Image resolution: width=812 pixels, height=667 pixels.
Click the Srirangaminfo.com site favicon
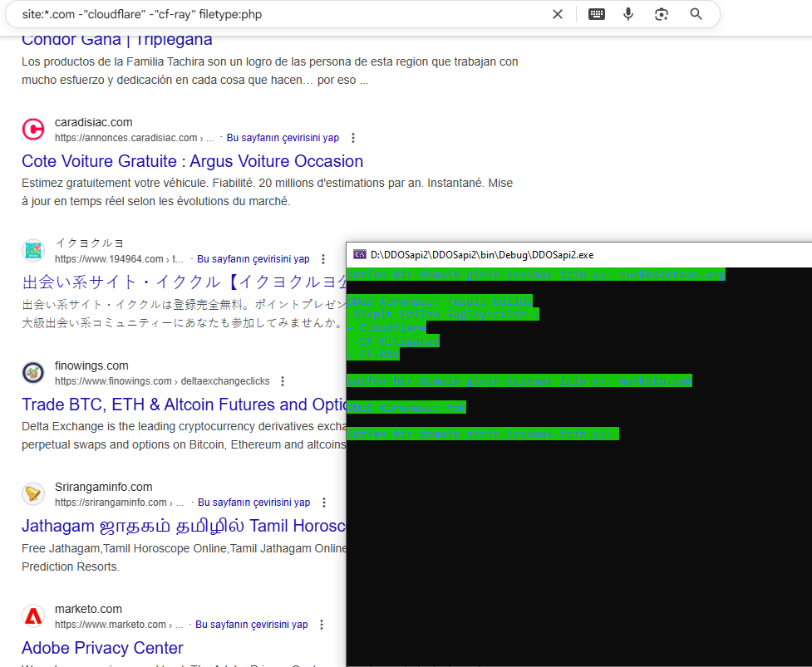pyautogui.click(x=33, y=494)
